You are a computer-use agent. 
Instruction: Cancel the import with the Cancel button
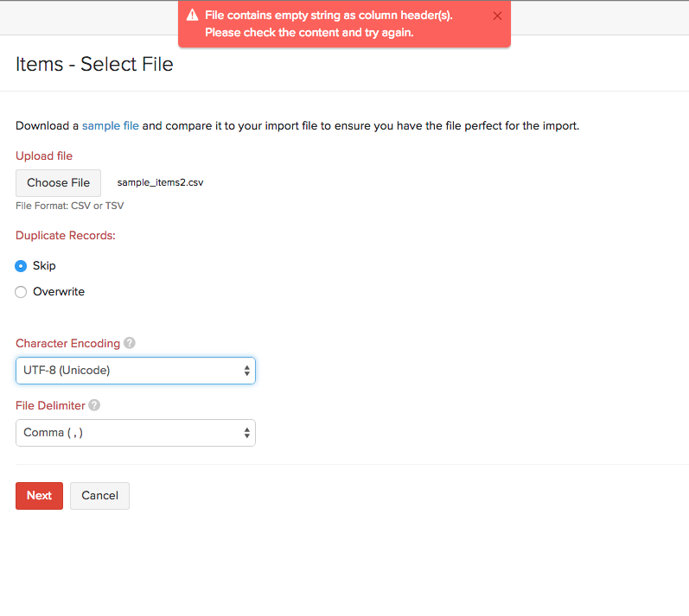[99, 496]
